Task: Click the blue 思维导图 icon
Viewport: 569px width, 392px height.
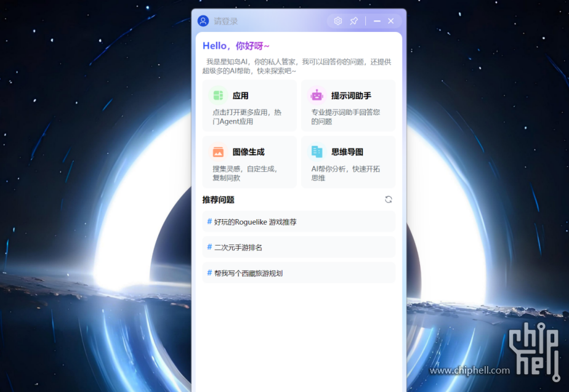Action: (317, 151)
